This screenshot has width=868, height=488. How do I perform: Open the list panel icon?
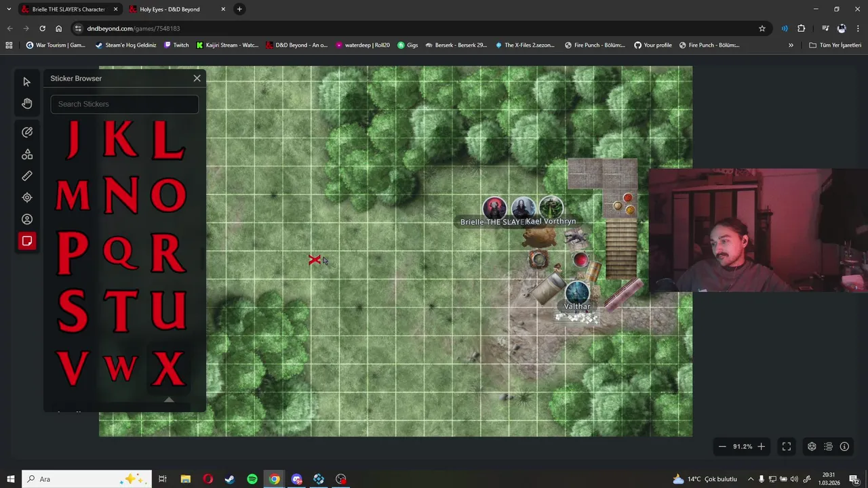tap(828, 447)
